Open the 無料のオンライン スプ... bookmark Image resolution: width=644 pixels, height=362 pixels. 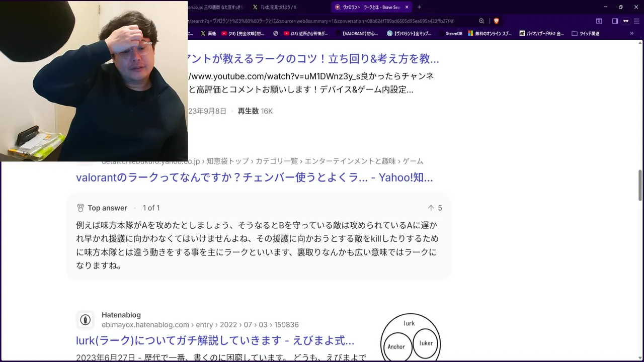tap(490, 34)
